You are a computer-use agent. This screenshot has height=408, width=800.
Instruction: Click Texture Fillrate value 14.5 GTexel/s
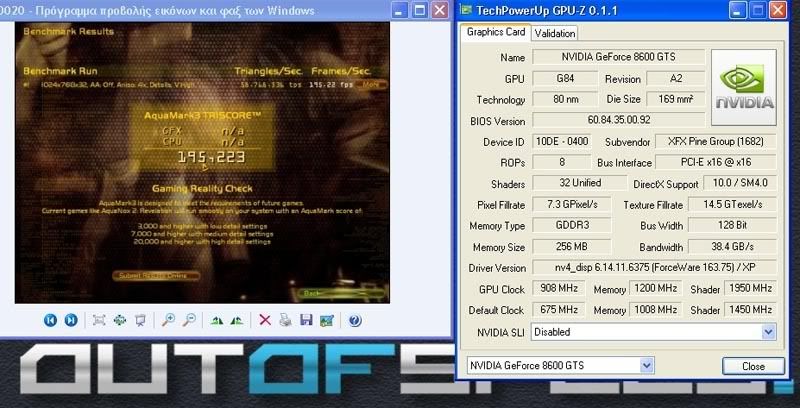click(732, 205)
